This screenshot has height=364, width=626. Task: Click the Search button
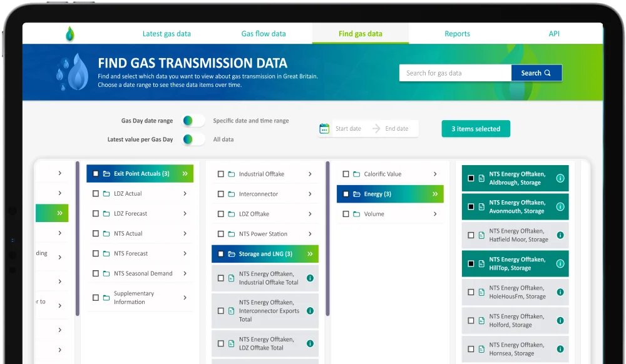tap(536, 73)
